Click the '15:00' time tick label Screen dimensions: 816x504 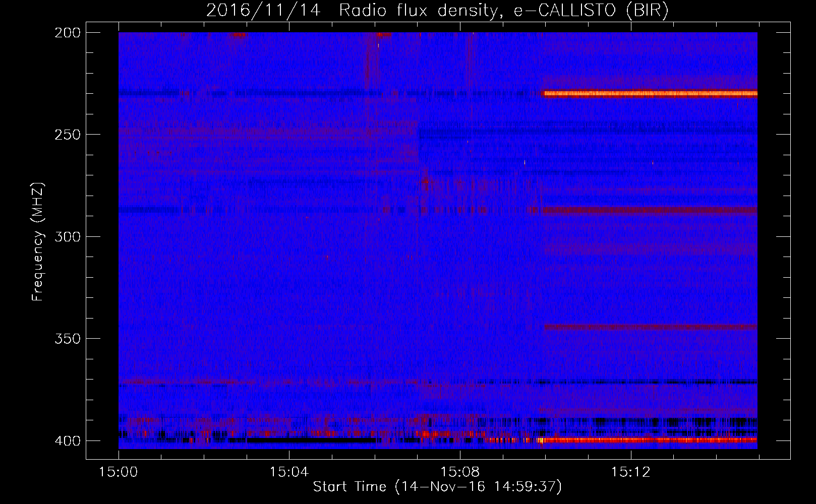pos(119,472)
